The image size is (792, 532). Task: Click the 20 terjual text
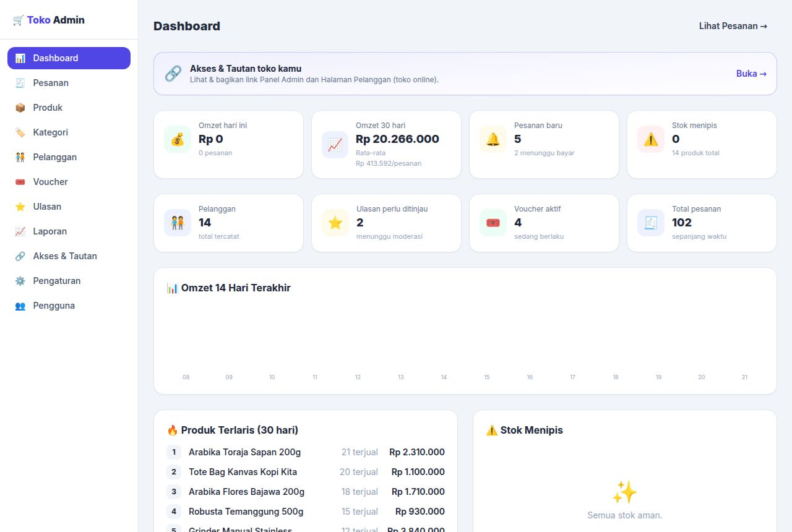[x=359, y=472]
